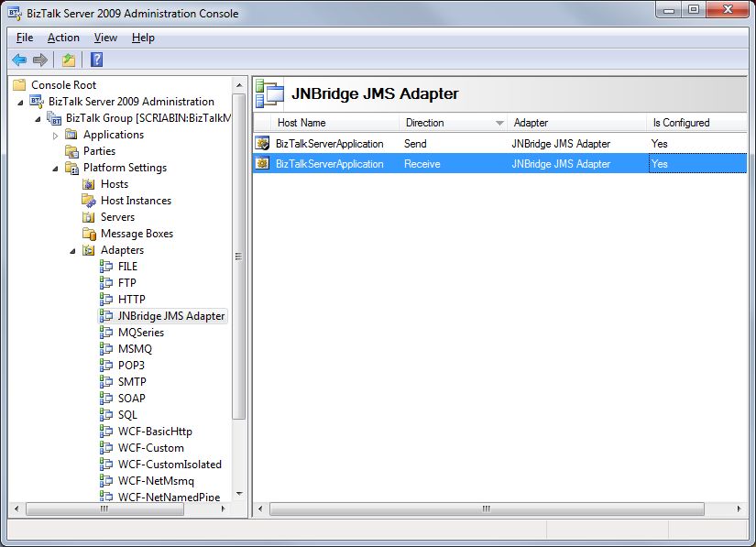The width and height of the screenshot is (756, 547).
Task: Click the MSMQ adapter icon
Action: [106, 349]
